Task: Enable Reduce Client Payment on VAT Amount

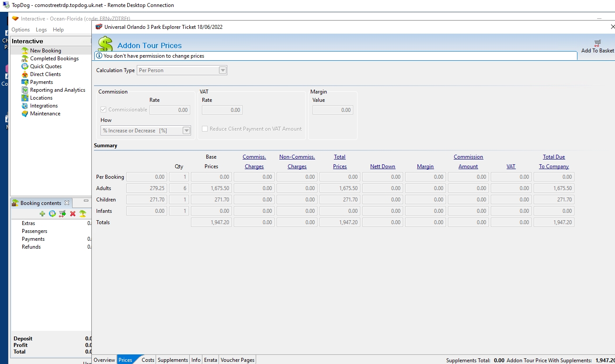Action: 205,129
